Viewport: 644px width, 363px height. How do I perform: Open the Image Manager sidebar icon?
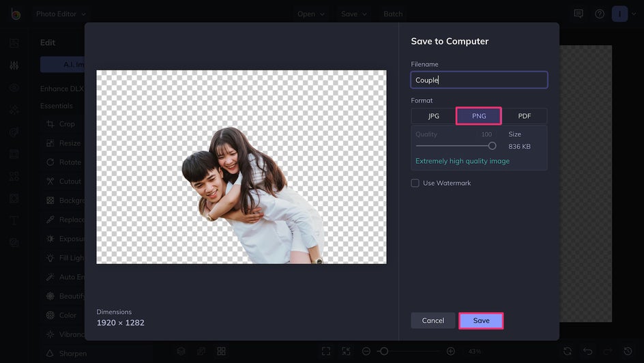pos(14,43)
